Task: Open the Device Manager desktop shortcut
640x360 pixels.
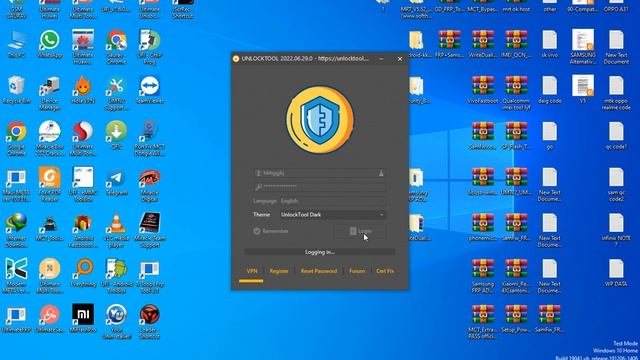Action: coord(50,93)
